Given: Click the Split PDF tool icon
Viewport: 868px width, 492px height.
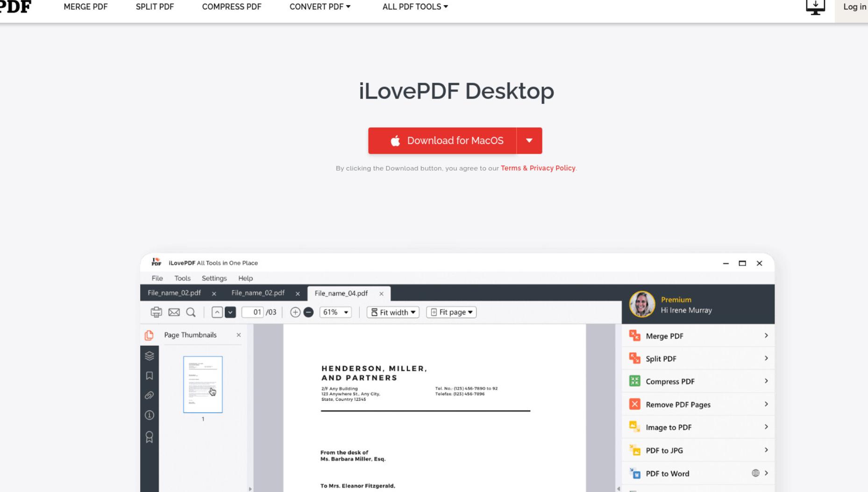Looking at the screenshot, I should [634, 358].
